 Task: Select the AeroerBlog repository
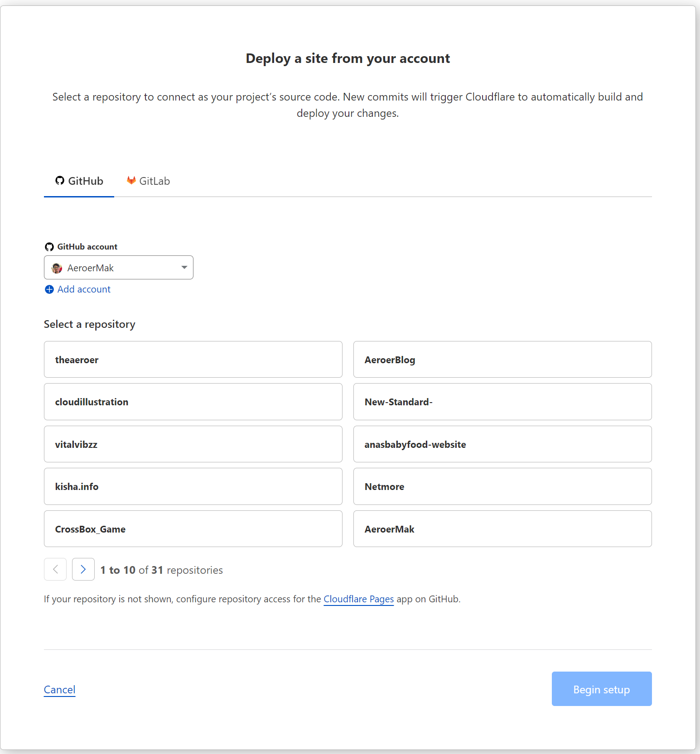tap(502, 359)
